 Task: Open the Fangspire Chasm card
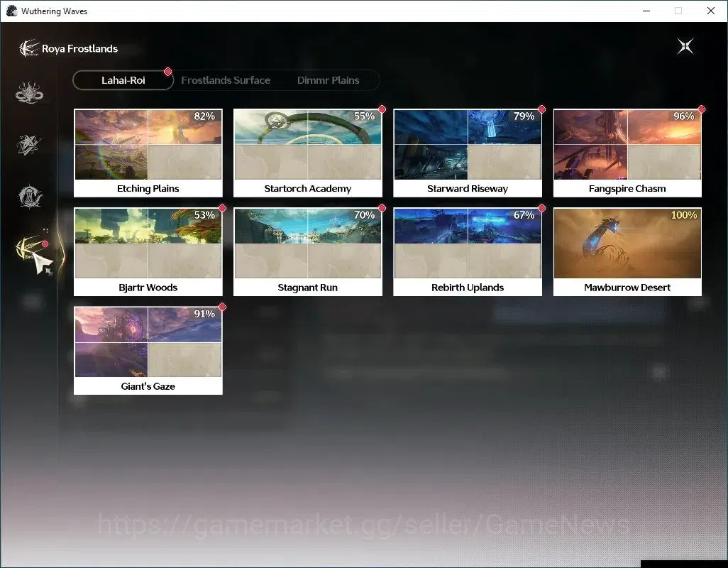(627, 153)
